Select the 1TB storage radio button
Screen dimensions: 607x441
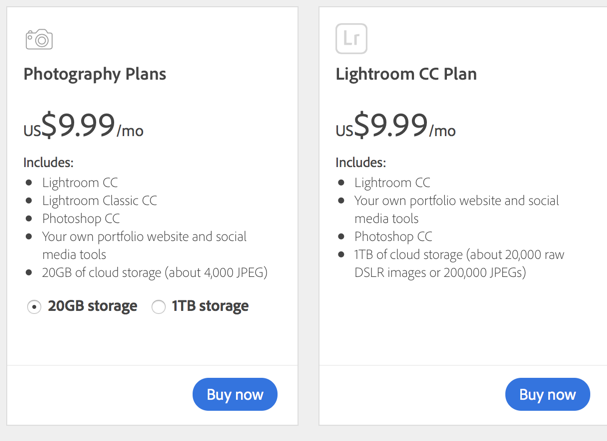158,307
